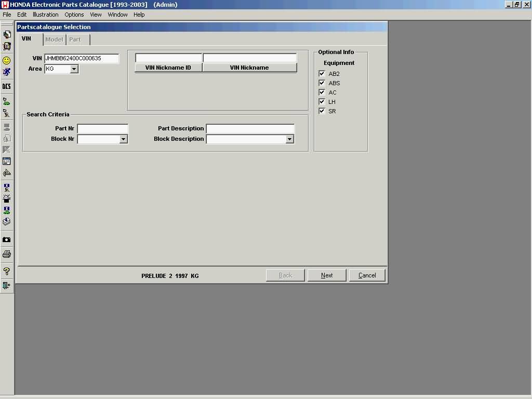Open the Options menu
Viewport: 532px width, 399px height.
point(74,15)
